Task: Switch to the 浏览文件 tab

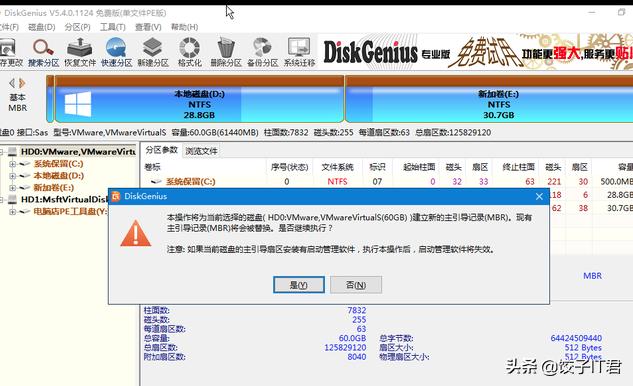Action: coord(201,151)
